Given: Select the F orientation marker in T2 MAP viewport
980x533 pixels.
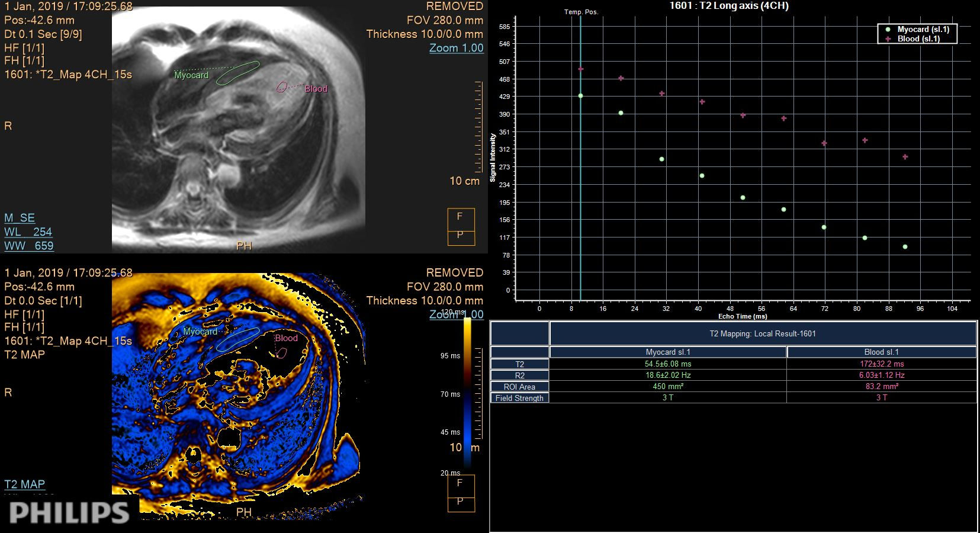Looking at the screenshot, I should coord(459,484).
